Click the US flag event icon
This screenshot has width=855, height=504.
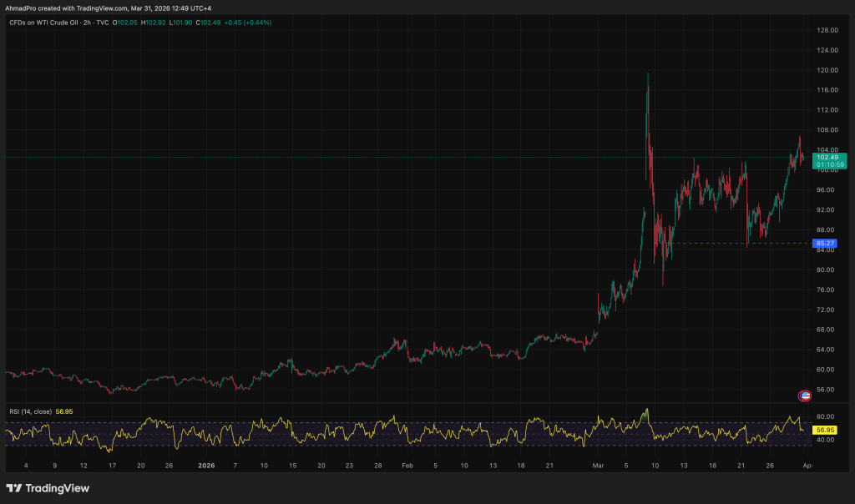(805, 395)
